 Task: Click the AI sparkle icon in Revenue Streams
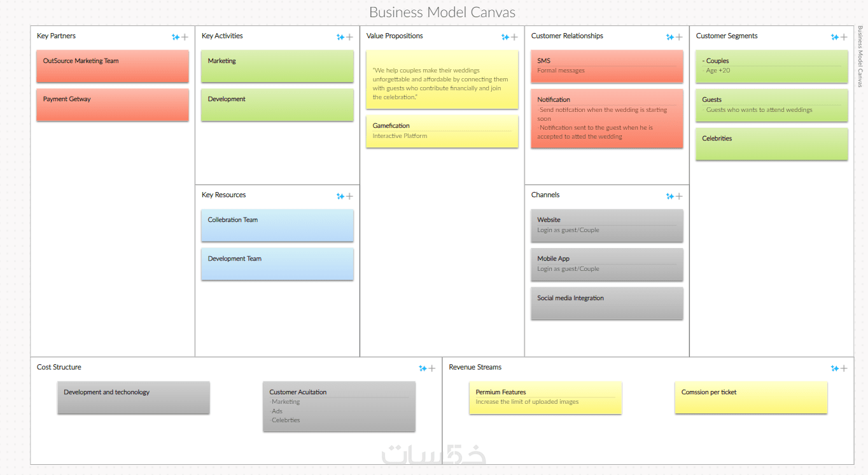coord(835,368)
